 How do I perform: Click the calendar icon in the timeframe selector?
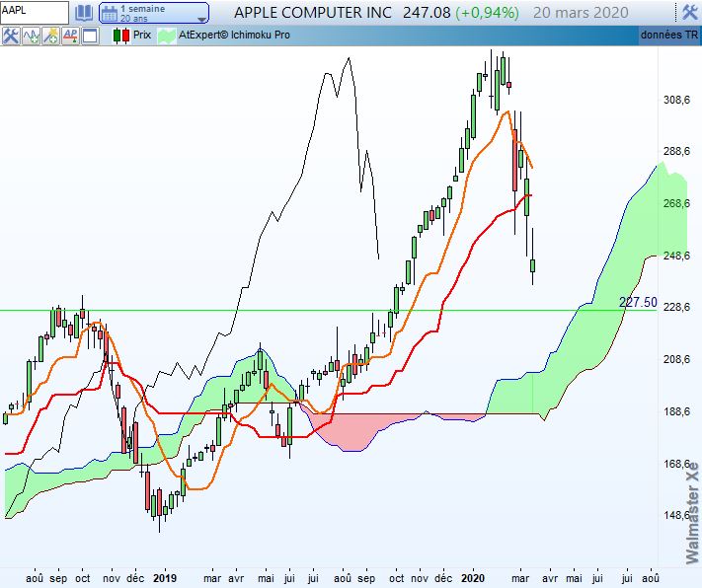point(110,14)
